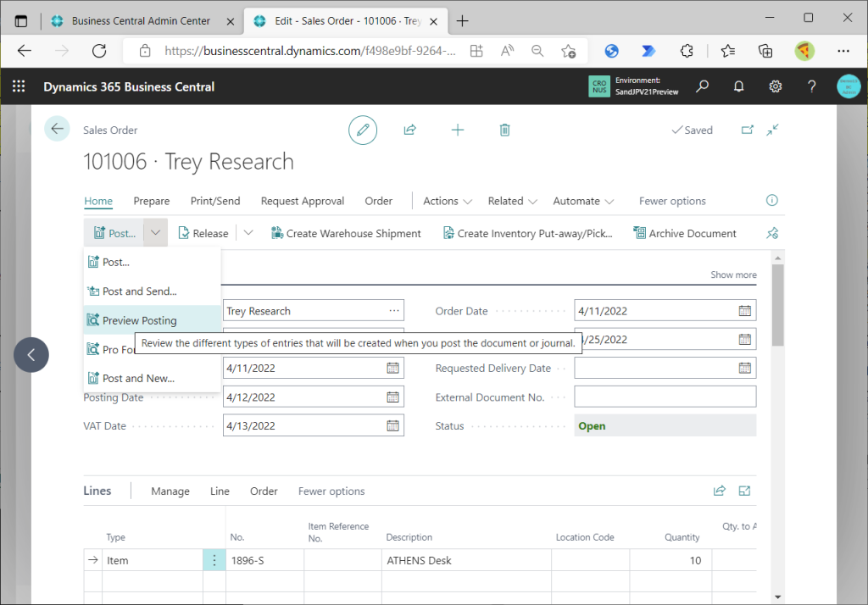
Task: Expand the Lines section to full view
Action: point(744,491)
